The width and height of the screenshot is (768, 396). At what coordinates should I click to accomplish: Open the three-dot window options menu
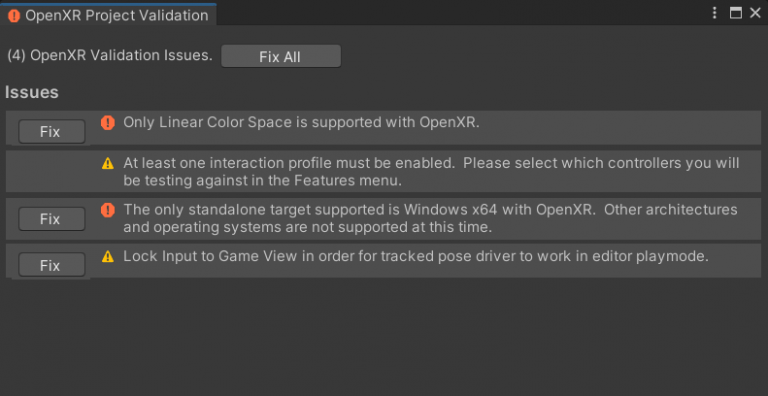(x=715, y=13)
